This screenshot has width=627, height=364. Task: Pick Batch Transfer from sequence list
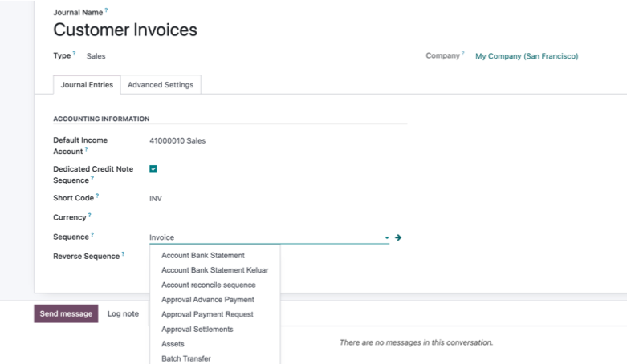[x=185, y=358]
